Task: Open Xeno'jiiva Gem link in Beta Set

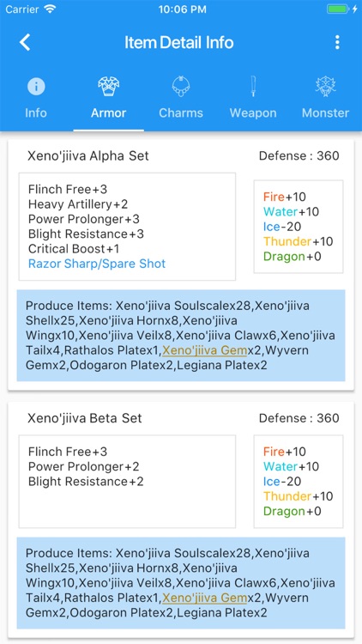Action: [x=204, y=598]
